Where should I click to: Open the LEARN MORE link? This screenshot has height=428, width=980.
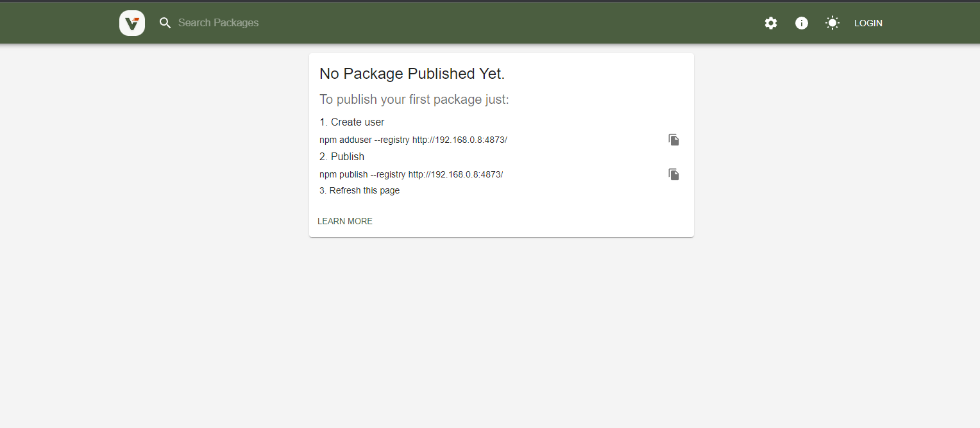click(x=345, y=221)
